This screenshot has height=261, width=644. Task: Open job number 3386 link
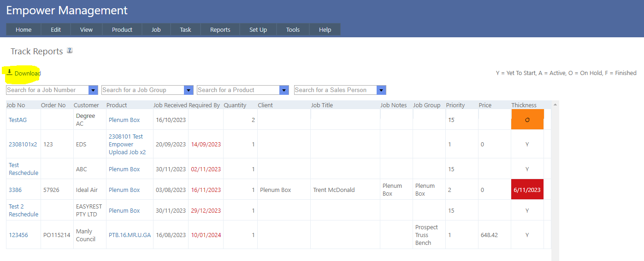(15, 190)
